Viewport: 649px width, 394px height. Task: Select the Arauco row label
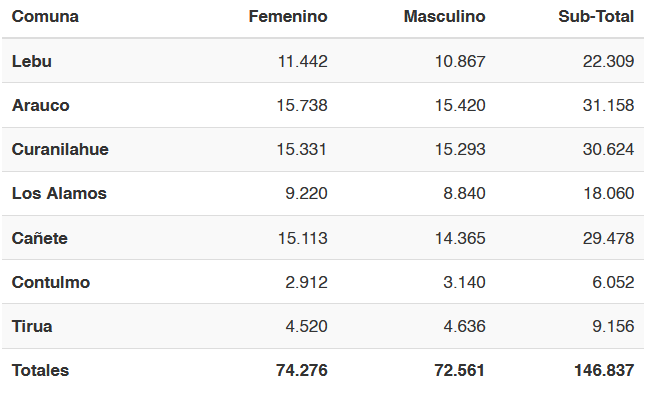tap(41, 105)
